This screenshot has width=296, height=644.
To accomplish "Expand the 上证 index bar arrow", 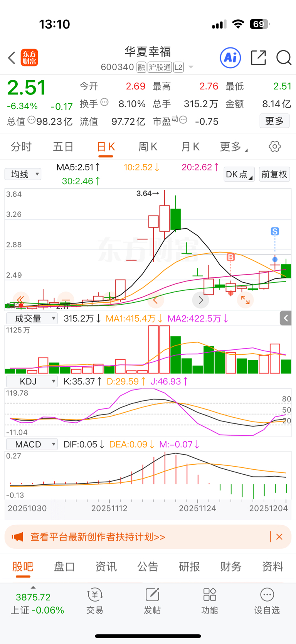I will click(x=33, y=587).
